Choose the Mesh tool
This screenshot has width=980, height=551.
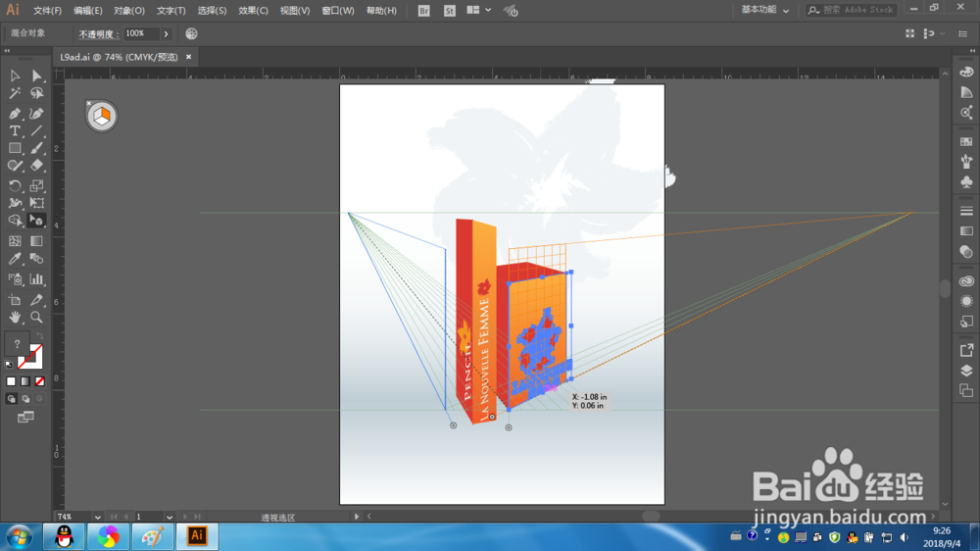[15, 241]
